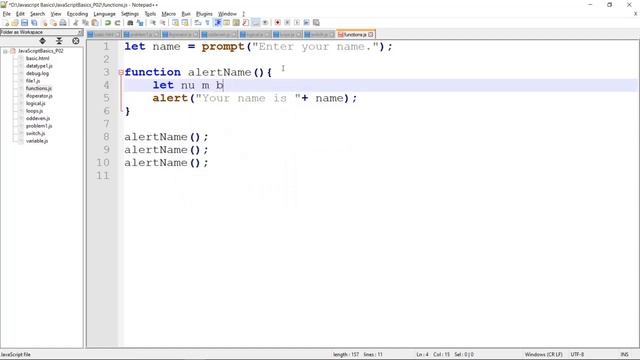This screenshot has width=640, height=360.
Task: Close the Folder as Workspace panel
Action: click(x=80, y=32)
